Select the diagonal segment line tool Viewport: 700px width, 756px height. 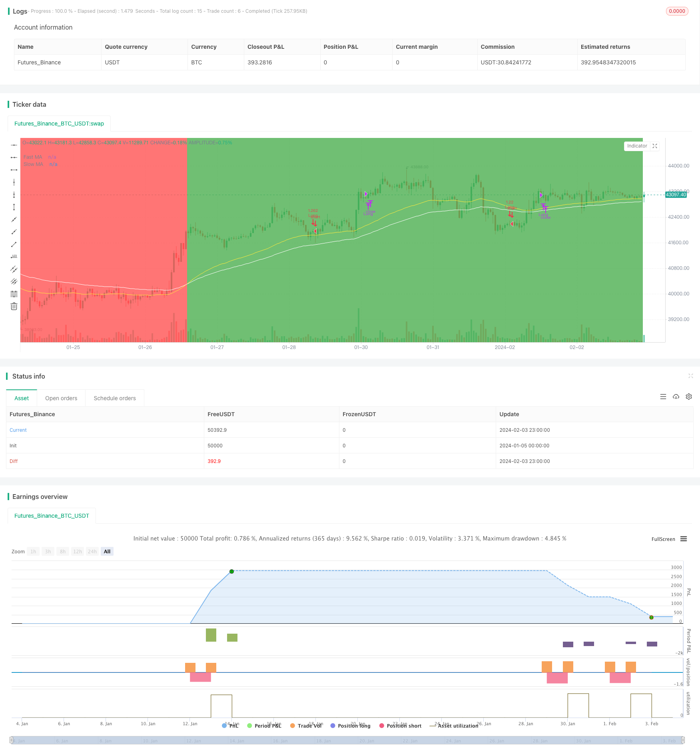click(x=14, y=244)
